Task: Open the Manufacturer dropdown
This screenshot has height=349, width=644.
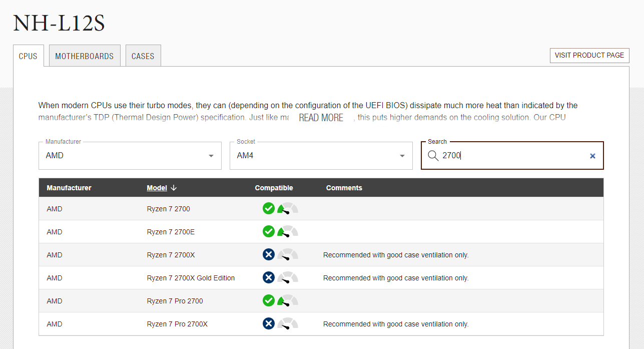Action: click(130, 156)
